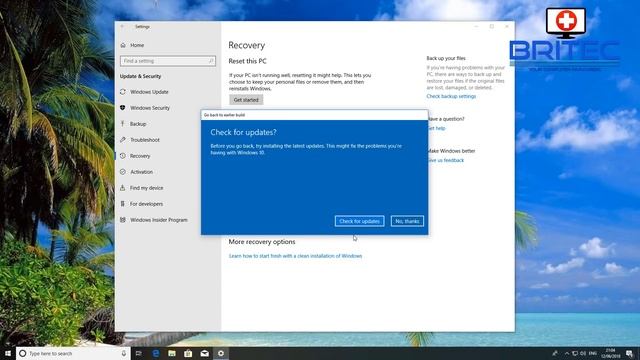Click the Settings back arrow

click(122, 27)
